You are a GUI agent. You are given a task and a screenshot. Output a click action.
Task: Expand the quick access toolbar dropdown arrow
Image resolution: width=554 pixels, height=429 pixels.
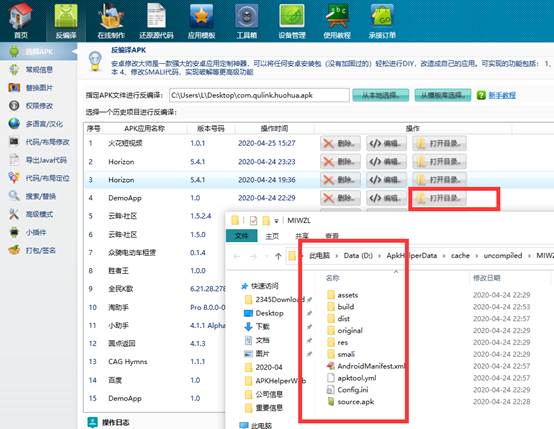276,221
